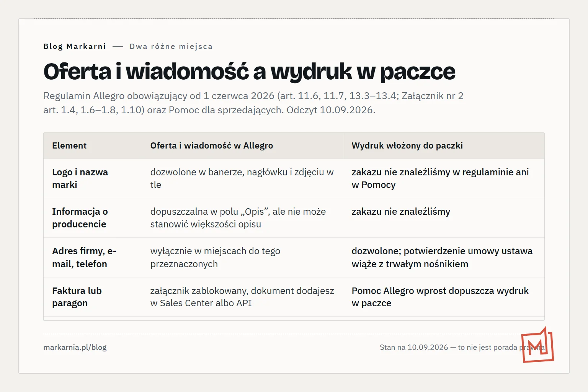Click the 'Stan na 10.09.2026' footer note

click(462, 347)
